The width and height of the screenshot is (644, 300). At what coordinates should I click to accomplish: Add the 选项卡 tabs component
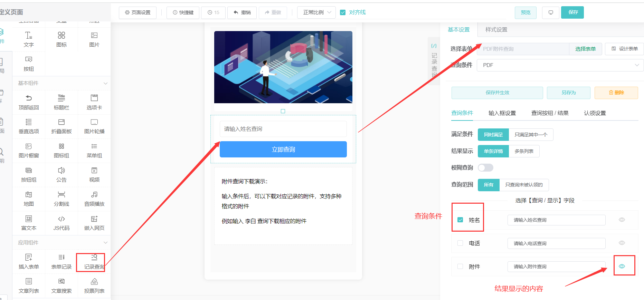pos(94,102)
